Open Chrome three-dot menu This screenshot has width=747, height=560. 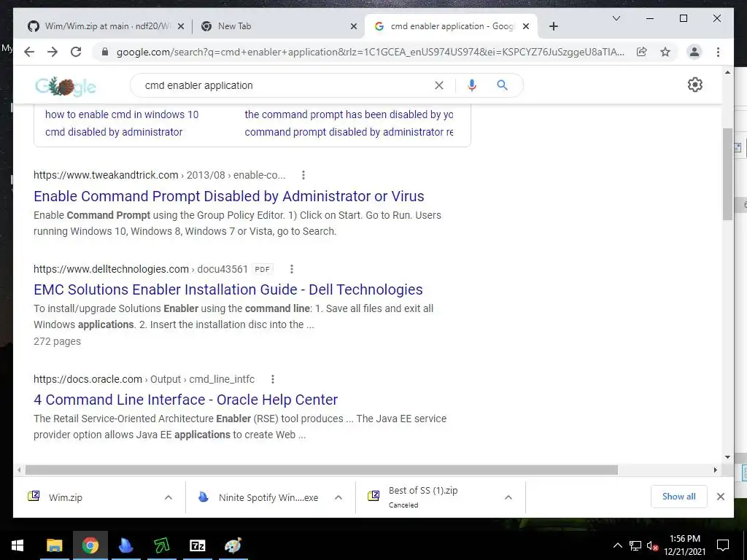(718, 52)
